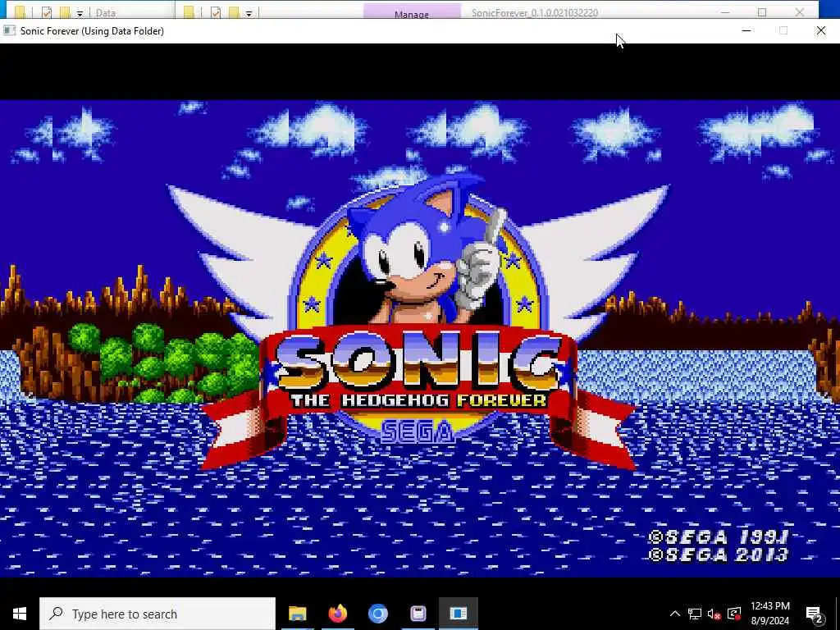Launch Firefox from the taskbar
The height and width of the screenshot is (630, 840).
tap(337, 614)
